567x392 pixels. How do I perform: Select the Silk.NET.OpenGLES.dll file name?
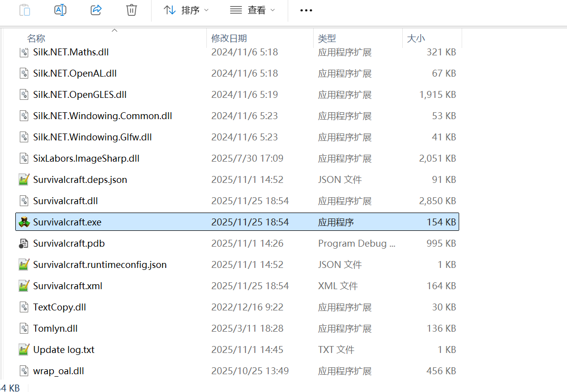point(80,94)
